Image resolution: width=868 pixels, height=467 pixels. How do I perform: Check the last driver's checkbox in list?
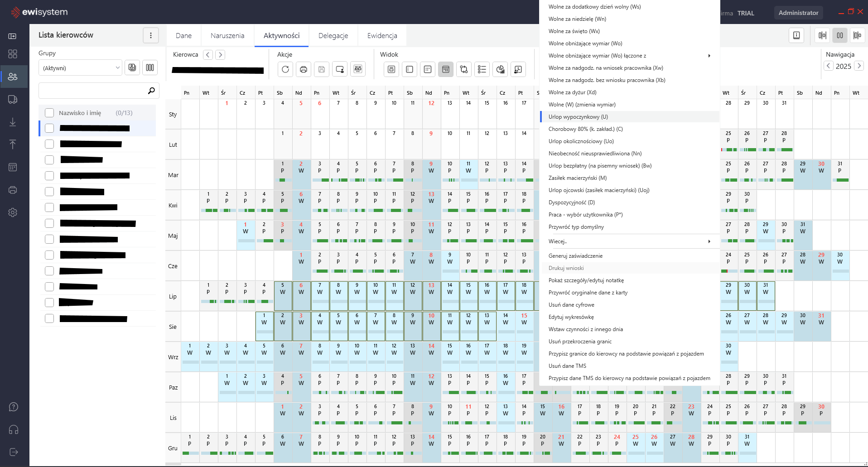[x=49, y=318]
